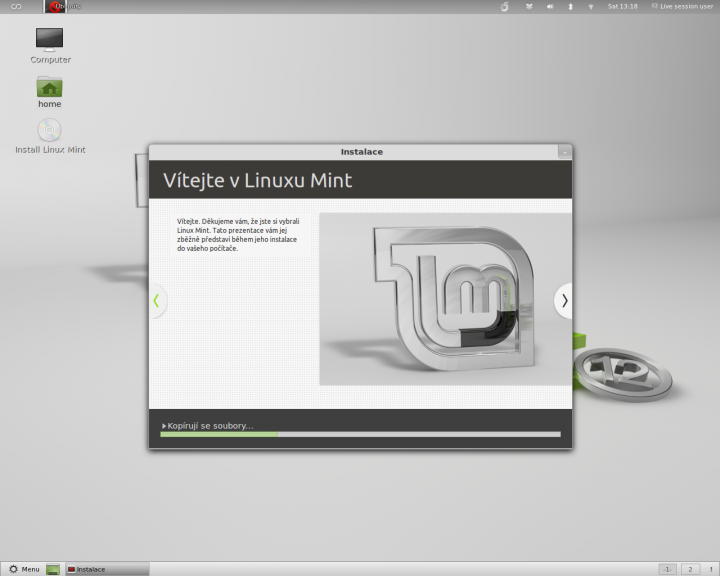720x576 pixels.
Task: Open the network indicator icon in top panel
Action: point(591,6)
